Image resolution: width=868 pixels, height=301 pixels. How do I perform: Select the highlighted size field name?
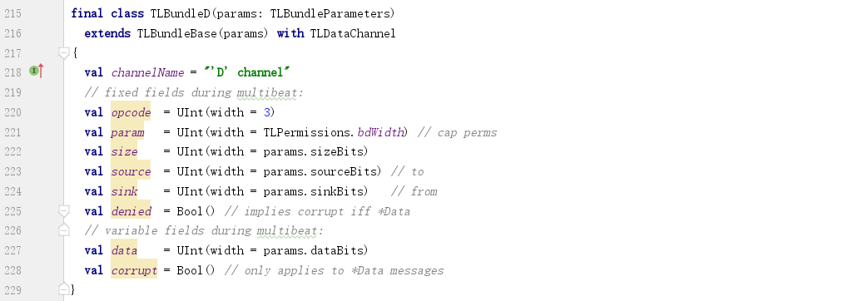click(124, 151)
